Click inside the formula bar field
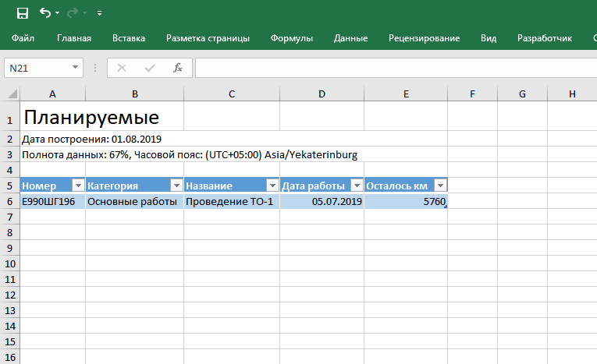The height and width of the screenshot is (364, 597). coord(396,68)
